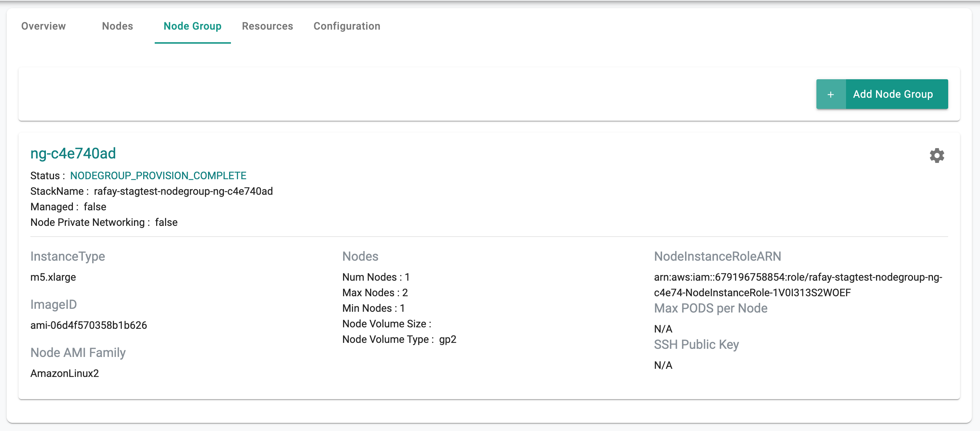Click the N/A value under Max PODS per Node
The image size is (980, 431).
pos(663,329)
